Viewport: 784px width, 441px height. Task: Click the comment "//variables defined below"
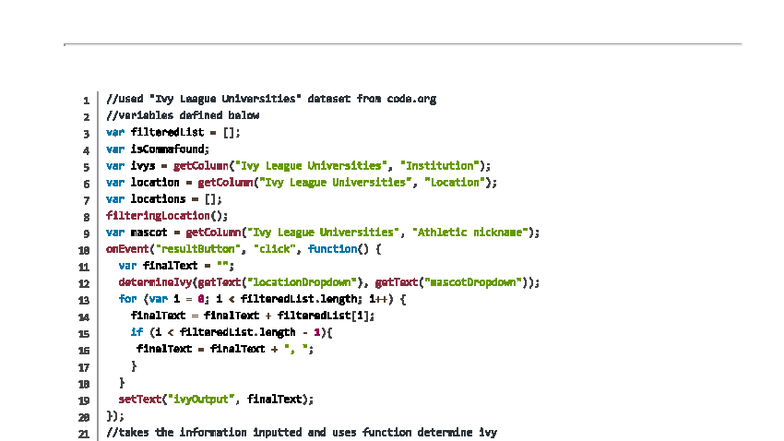pyautogui.click(x=182, y=116)
